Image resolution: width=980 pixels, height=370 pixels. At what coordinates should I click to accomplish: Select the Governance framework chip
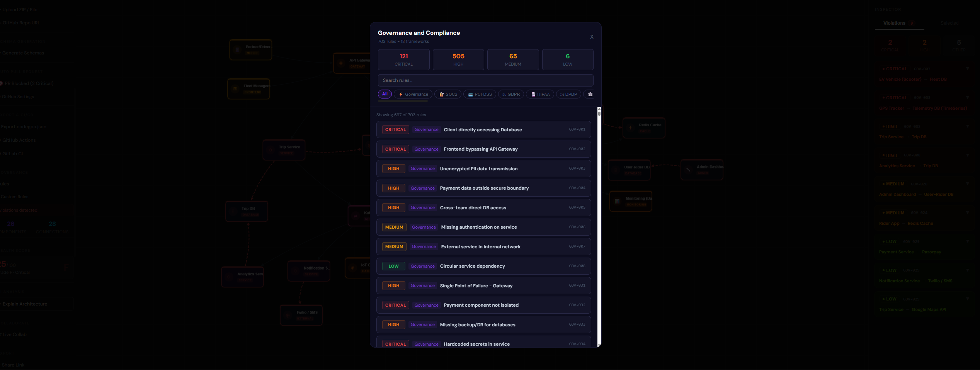point(413,94)
